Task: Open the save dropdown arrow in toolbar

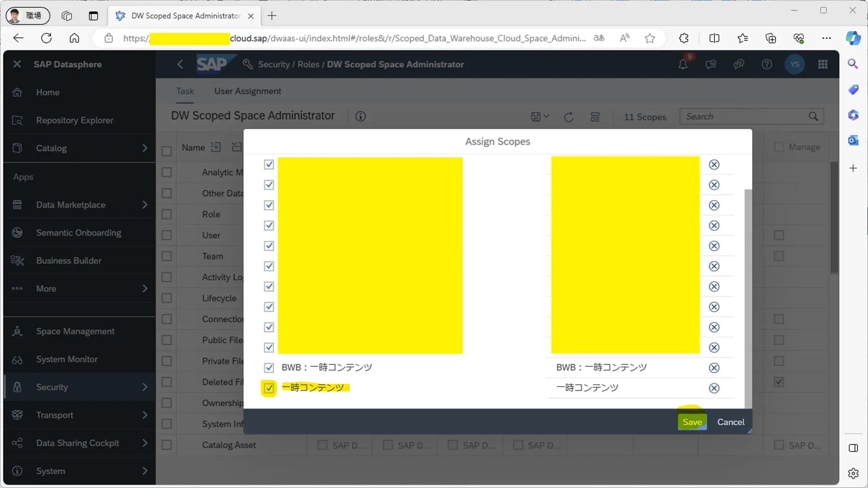Action: click(x=547, y=117)
